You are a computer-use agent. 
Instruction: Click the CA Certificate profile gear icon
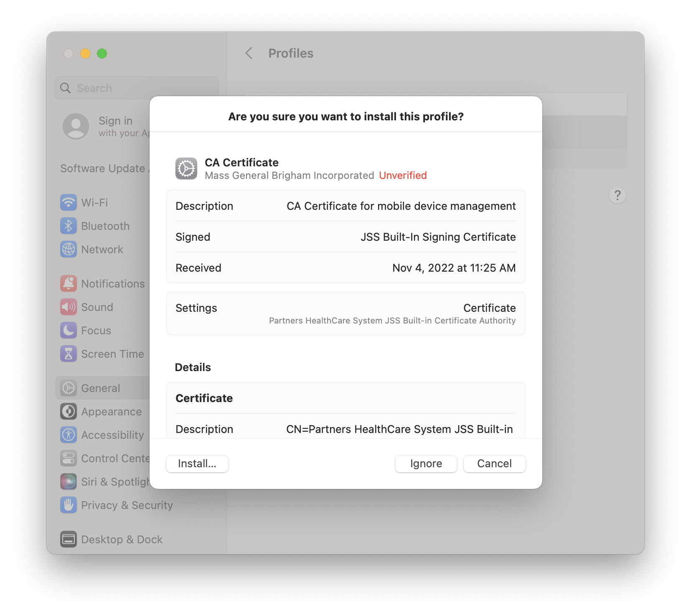(186, 168)
